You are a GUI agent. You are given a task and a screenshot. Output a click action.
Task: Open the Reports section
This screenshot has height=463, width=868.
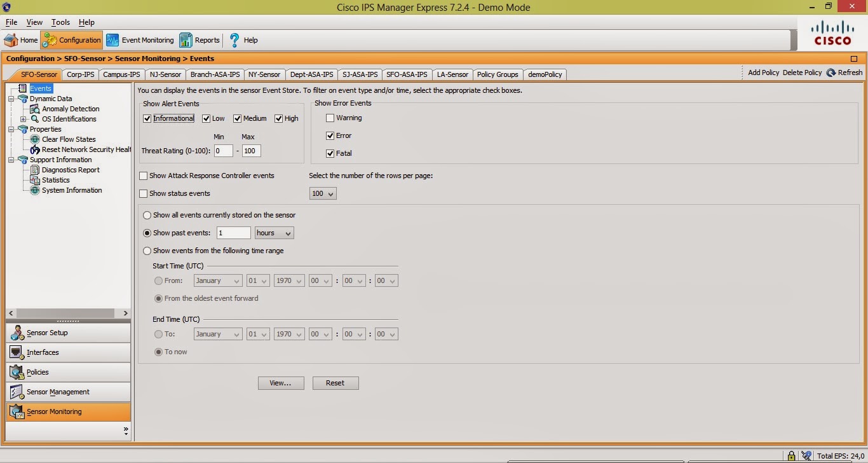(199, 39)
